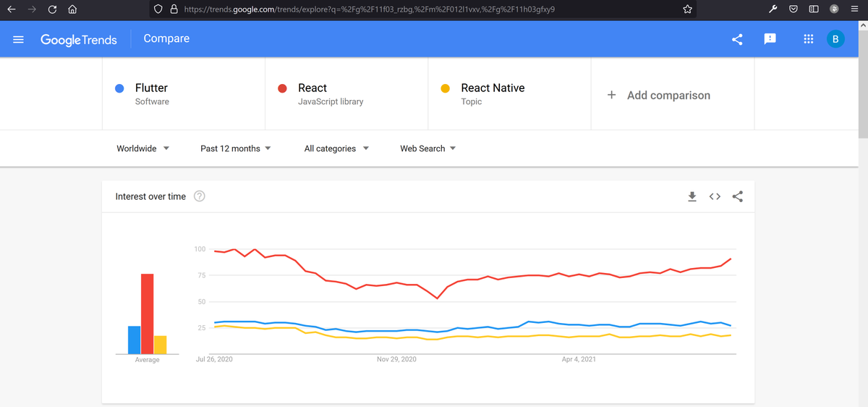
Task: Click the red React color dot
Action: (x=283, y=88)
